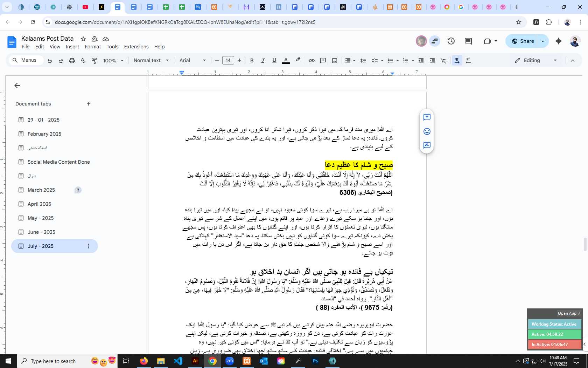The width and height of the screenshot is (588, 368).
Task: Open Photoshop from Windows taskbar
Action: tap(315, 361)
